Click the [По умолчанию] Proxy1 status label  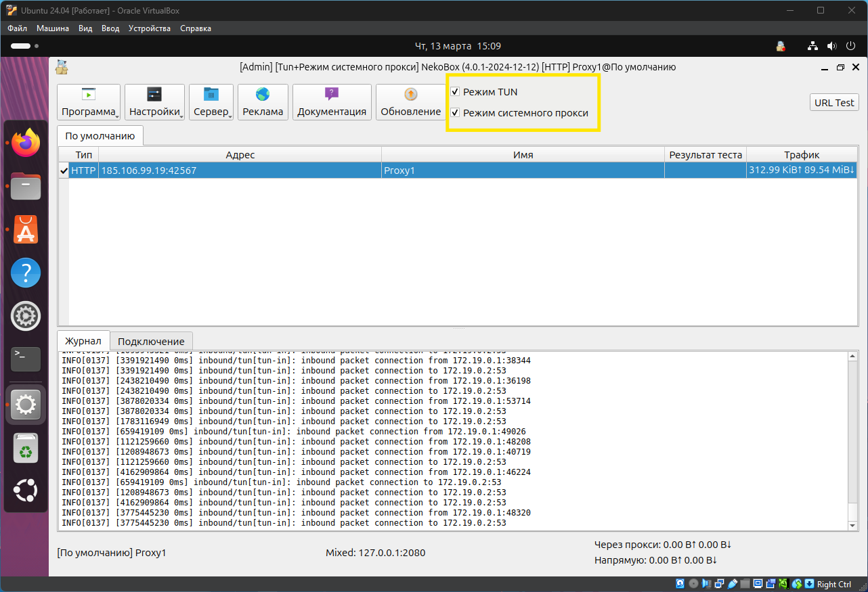[x=112, y=553]
